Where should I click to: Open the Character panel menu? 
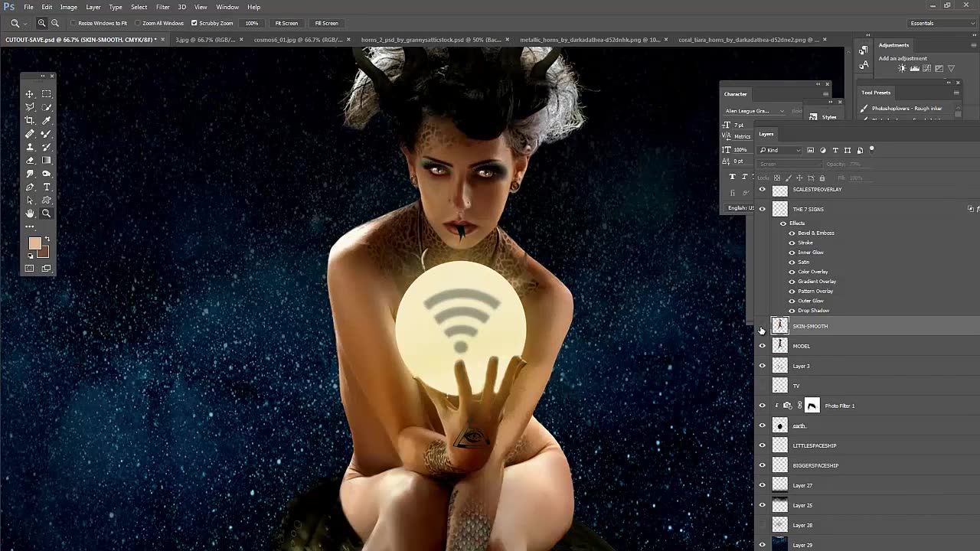(x=825, y=94)
